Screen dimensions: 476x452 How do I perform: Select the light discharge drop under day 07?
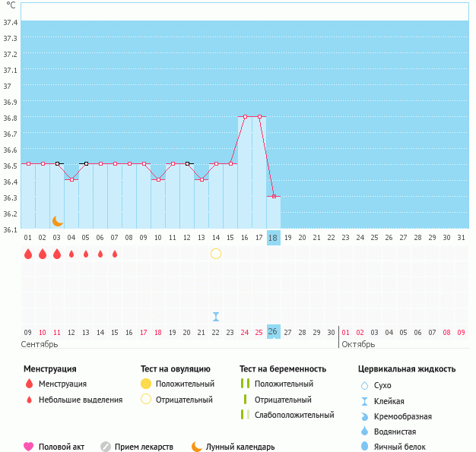tap(115, 254)
